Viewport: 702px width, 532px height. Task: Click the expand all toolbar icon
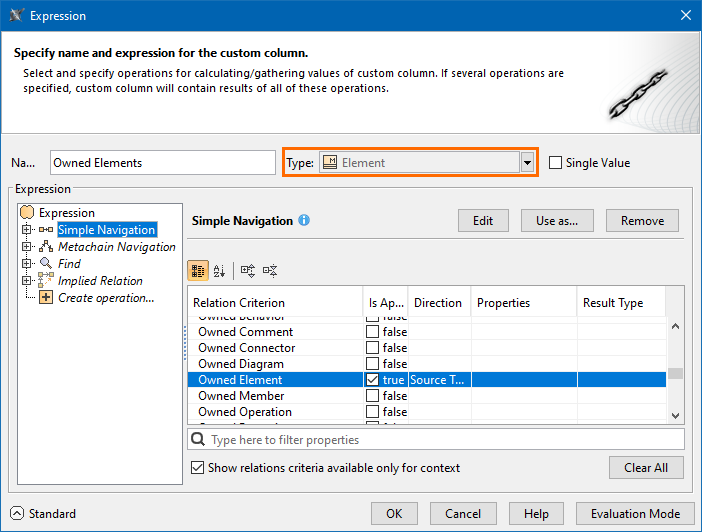(x=248, y=270)
